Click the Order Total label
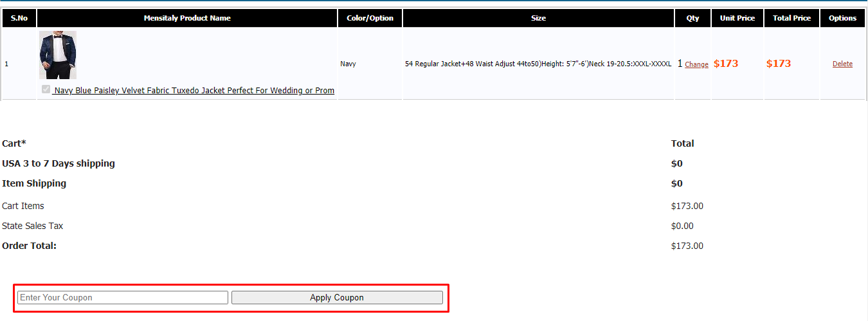868x321 pixels. click(x=30, y=246)
